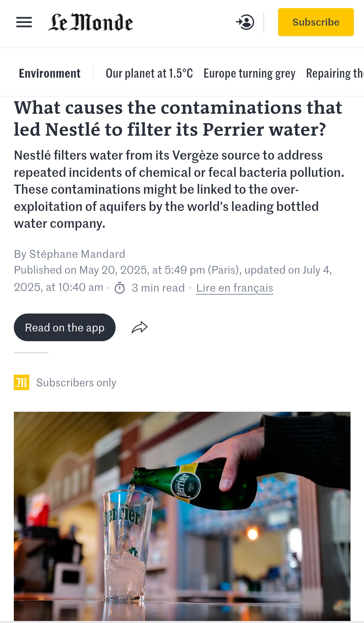Open the account sign-in icon

point(245,22)
